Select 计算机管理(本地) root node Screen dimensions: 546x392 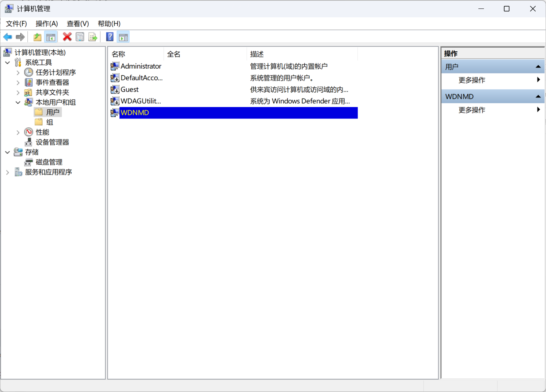(40, 52)
